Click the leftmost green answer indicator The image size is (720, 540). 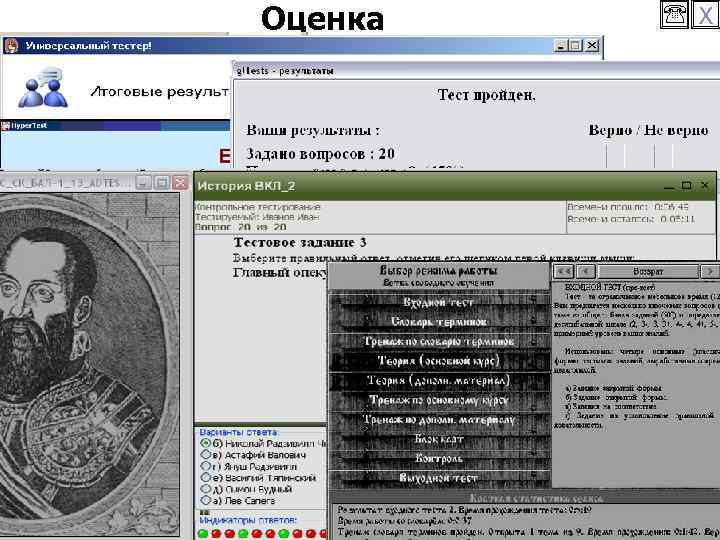(202, 534)
